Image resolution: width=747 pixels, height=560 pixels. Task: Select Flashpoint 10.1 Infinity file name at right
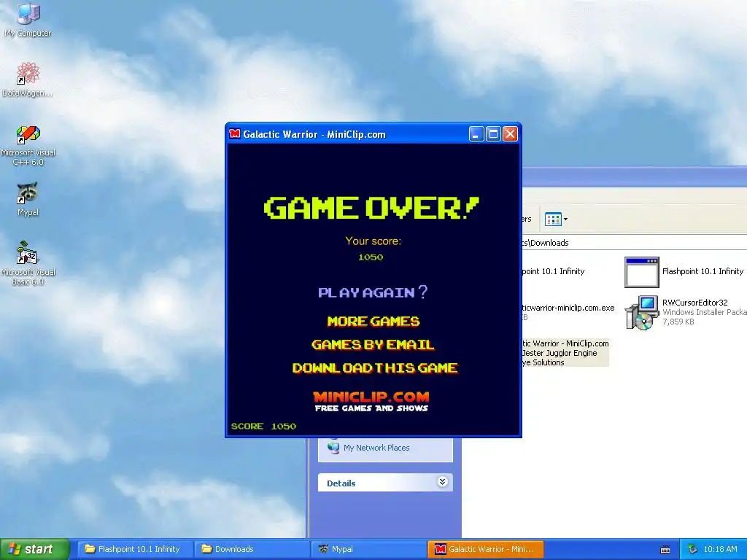point(703,271)
